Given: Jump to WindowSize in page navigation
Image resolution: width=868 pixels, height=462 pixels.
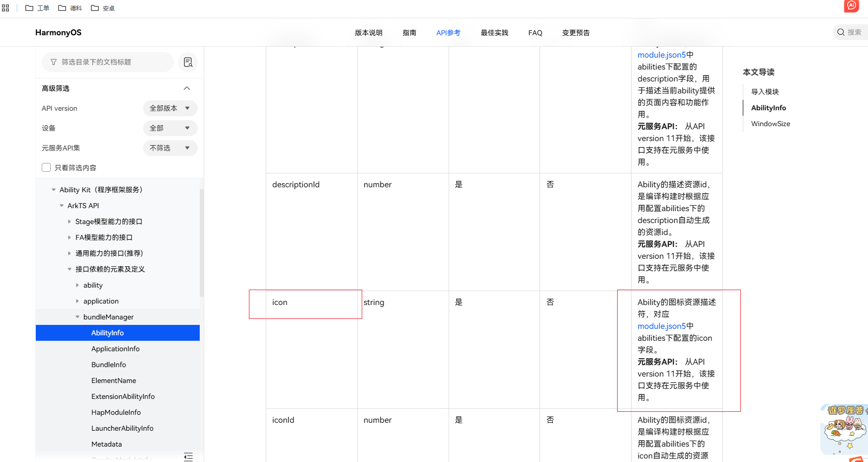Looking at the screenshot, I should (770, 124).
